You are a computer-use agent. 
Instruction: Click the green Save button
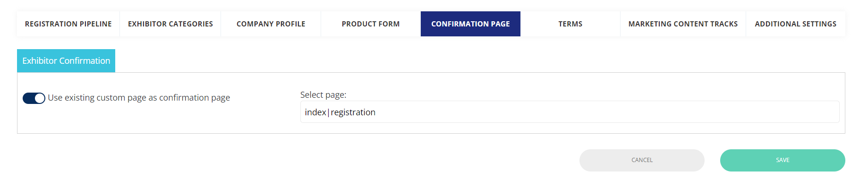tap(783, 160)
